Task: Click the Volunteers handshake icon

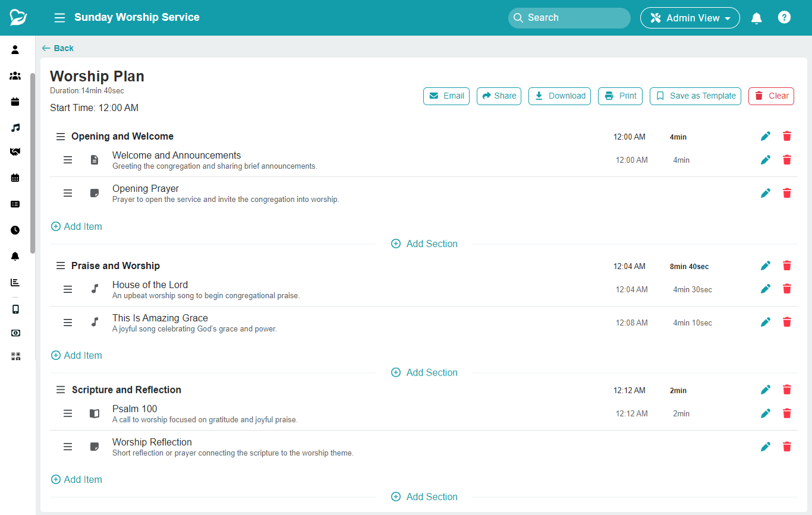Action: coord(15,151)
